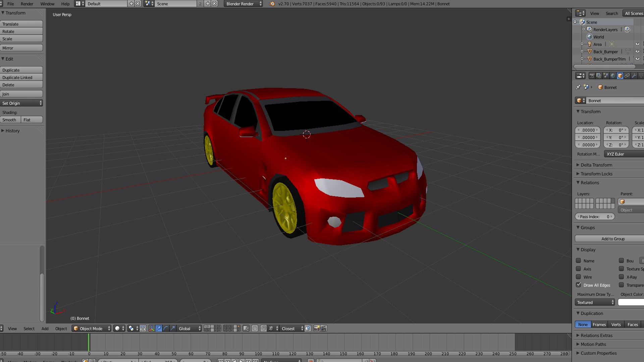Open Render Layers properties tab icon
The image size is (644, 362).
point(599,76)
